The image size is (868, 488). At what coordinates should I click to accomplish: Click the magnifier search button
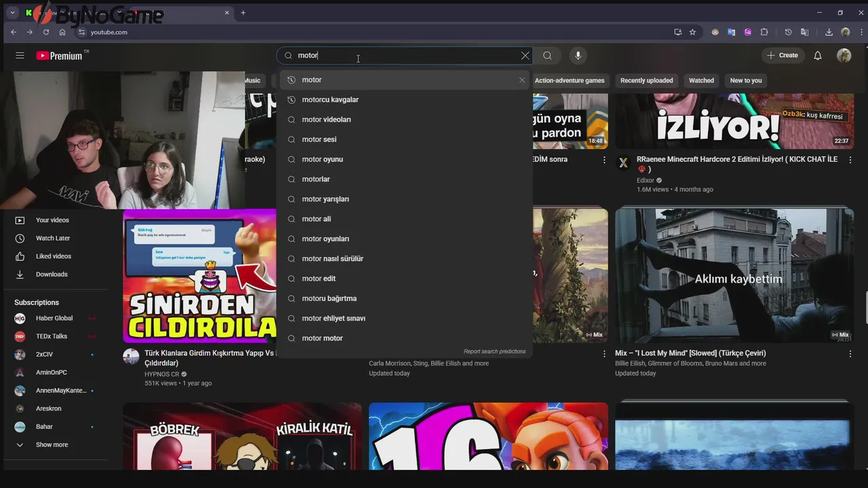[547, 56]
